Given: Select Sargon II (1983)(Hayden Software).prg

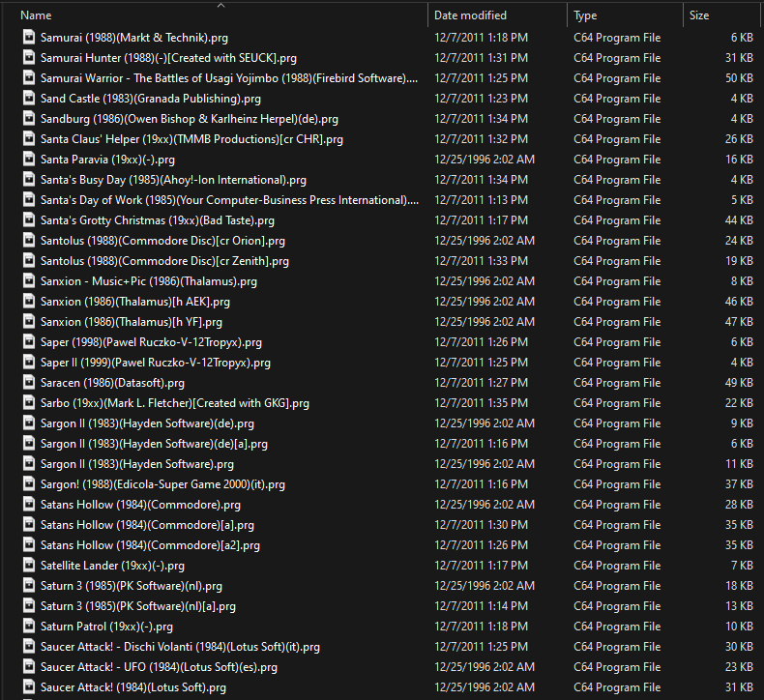Looking at the screenshot, I should [x=137, y=464].
